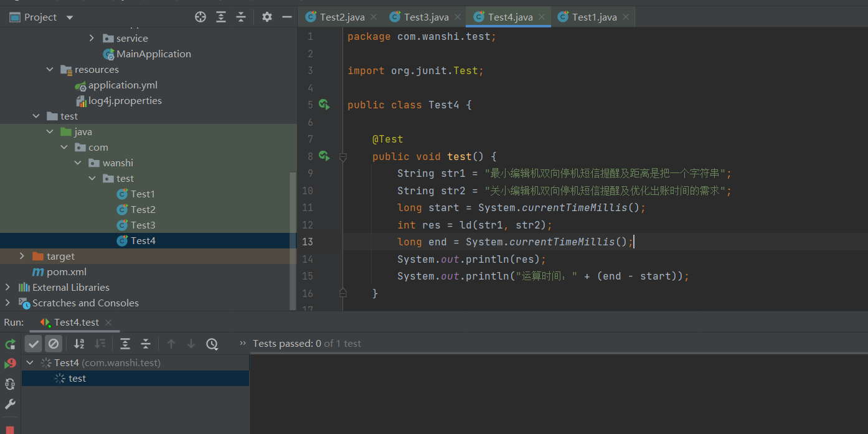Viewport: 868px width, 434px height.
Task: Switch to Test2.java tab
Action: click(342, 17)
